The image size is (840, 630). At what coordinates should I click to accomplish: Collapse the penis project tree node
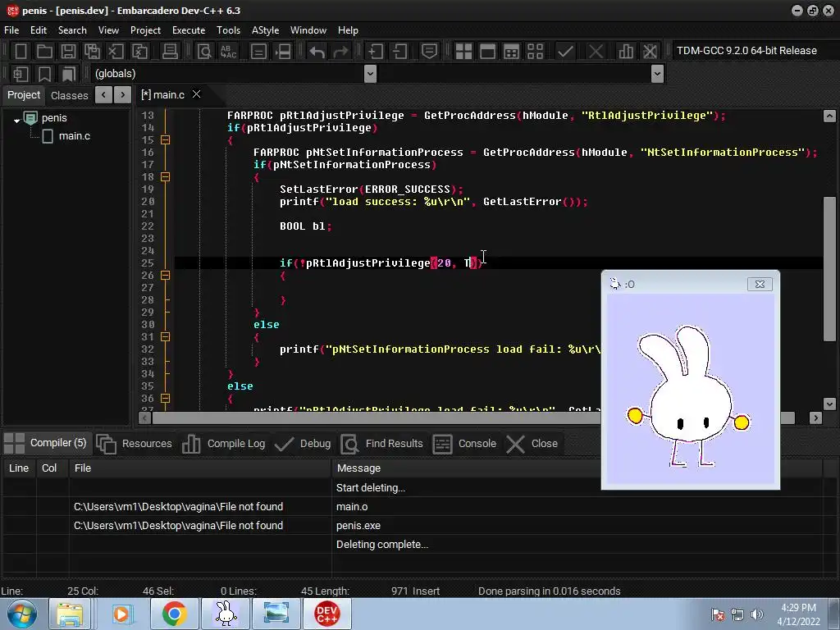tap(16, 119)
